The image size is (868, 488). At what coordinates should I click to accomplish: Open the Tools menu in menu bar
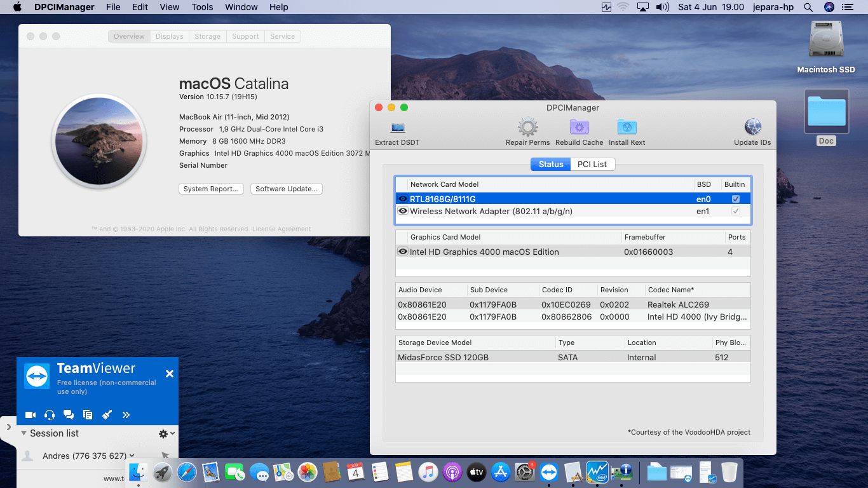tap(202, 7)
